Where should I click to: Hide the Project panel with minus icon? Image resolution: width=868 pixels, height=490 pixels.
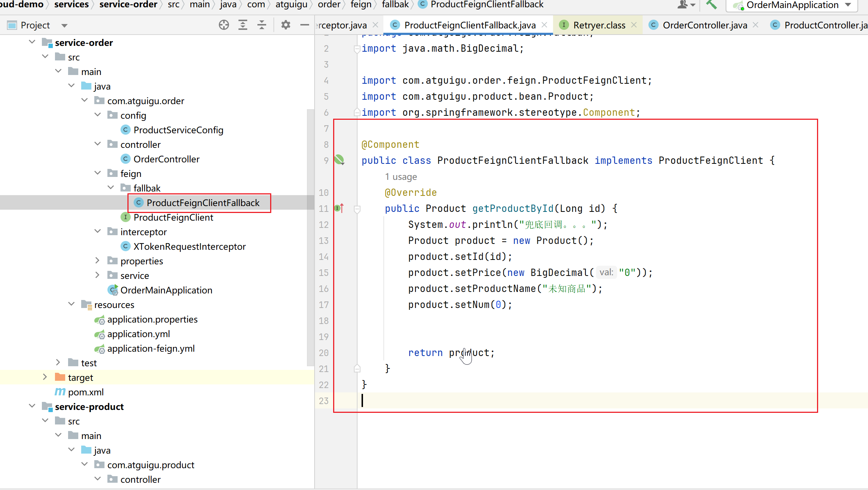click(304, 25)
